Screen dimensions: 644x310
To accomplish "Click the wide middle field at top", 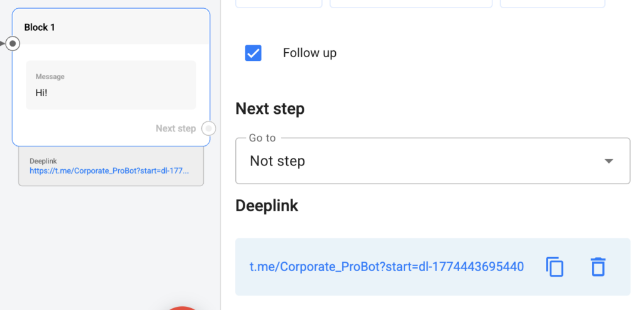I will 411,3.
